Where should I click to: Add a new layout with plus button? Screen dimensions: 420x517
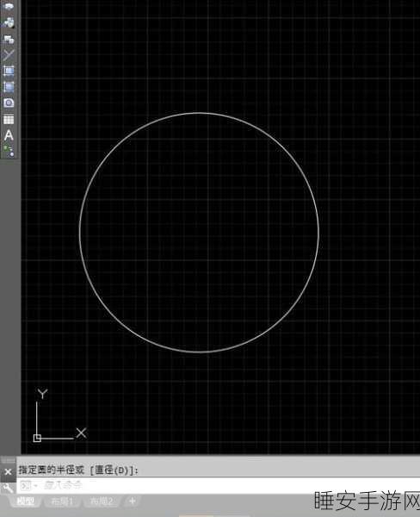(132, 501)
